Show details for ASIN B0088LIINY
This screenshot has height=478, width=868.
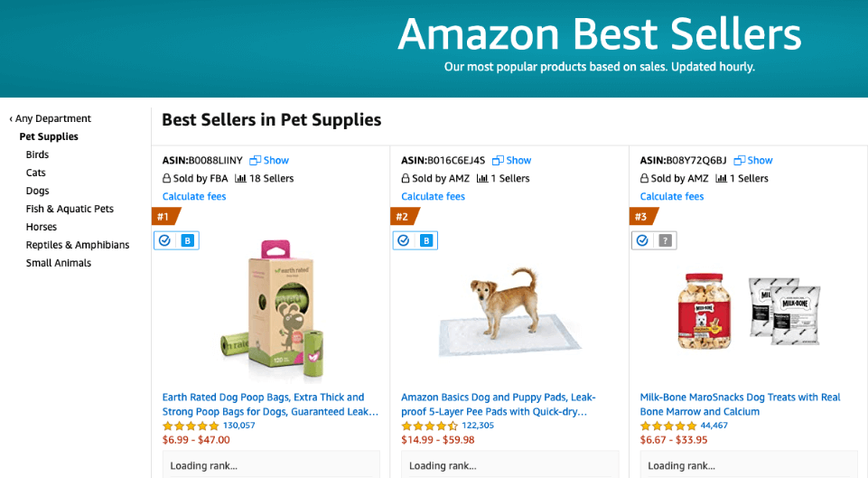[x=269, y=160]
